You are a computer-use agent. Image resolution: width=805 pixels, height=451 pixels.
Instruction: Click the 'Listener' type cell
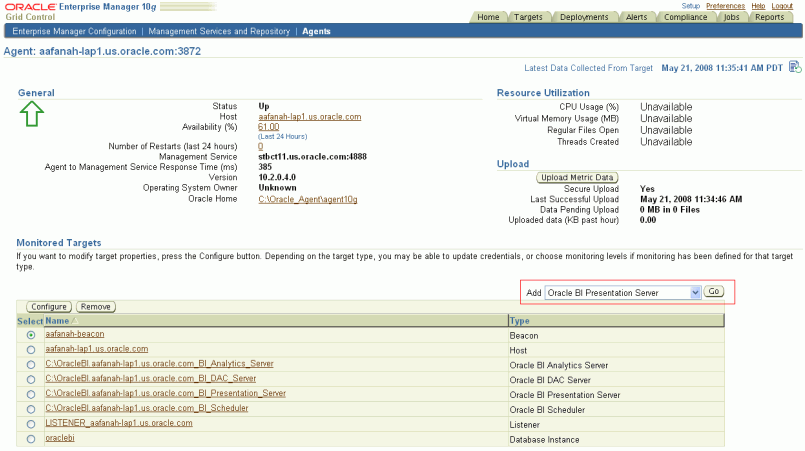(524, 425)
